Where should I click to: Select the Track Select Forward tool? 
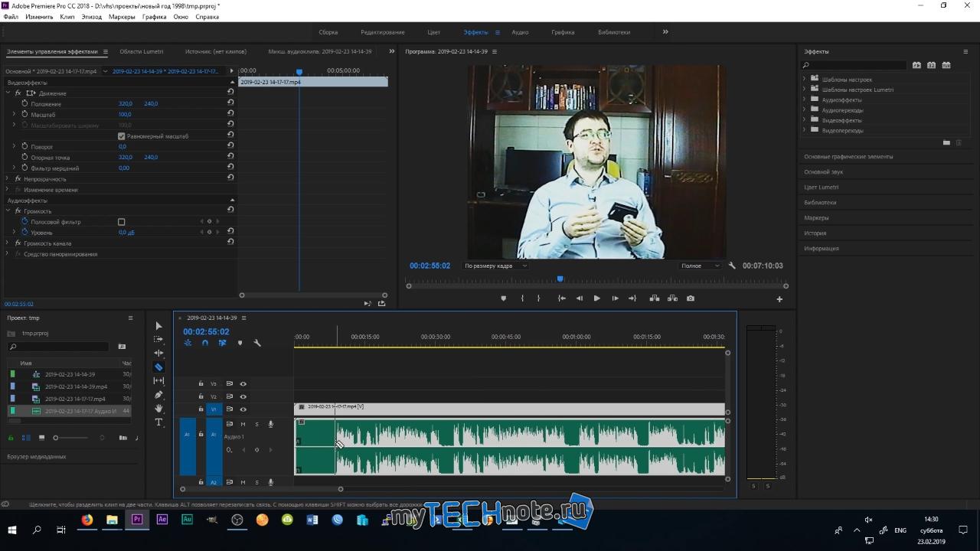[158, 339]
